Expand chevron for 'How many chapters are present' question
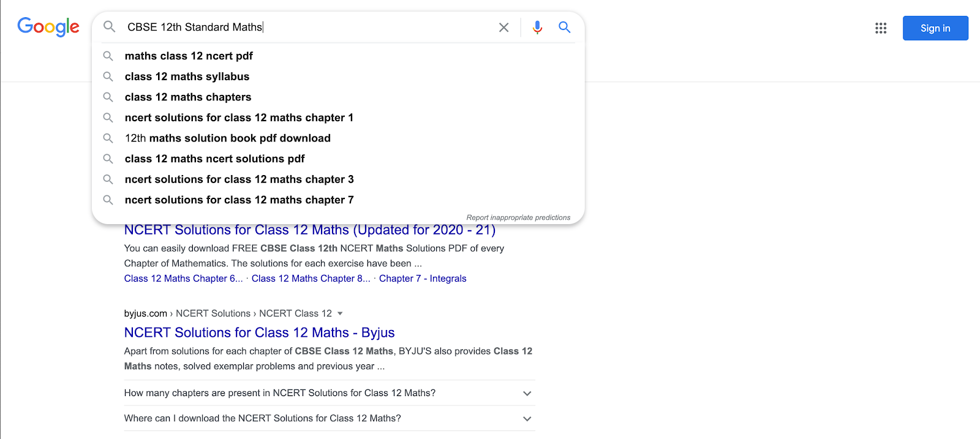This screenshot has width=980, height=439. pyautogui.click(x=527, y=393)
